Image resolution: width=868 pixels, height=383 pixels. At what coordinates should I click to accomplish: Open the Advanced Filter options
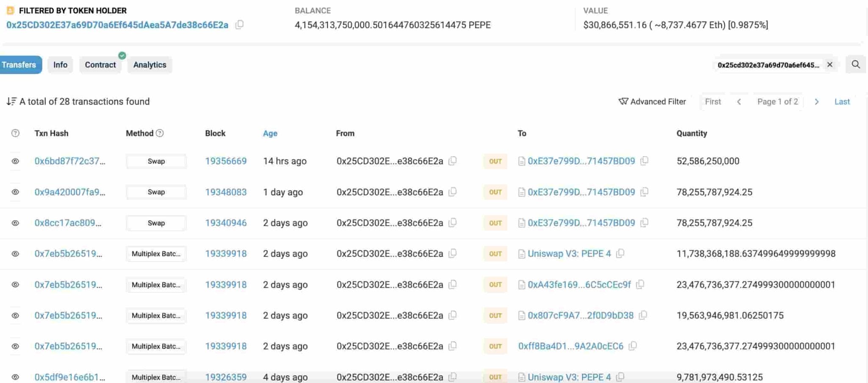click(x=652, y=102)
